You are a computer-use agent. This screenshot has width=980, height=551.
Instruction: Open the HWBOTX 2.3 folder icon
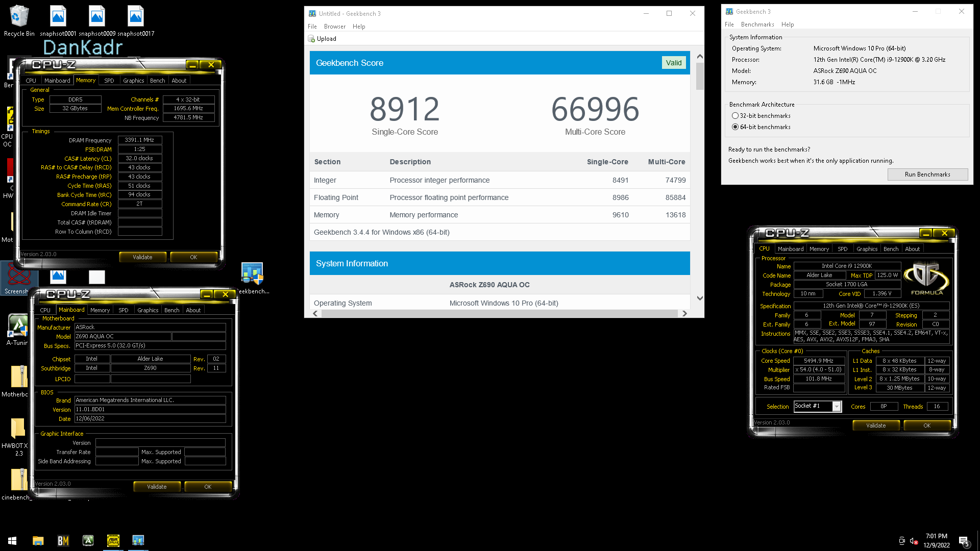(18, 436)
